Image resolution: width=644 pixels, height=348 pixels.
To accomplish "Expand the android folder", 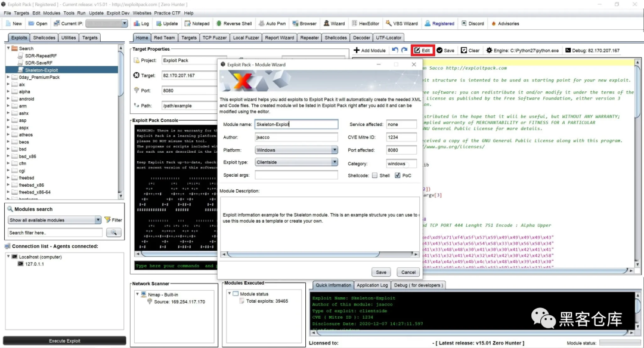I will pyautogui.click(x=8, y=98).
